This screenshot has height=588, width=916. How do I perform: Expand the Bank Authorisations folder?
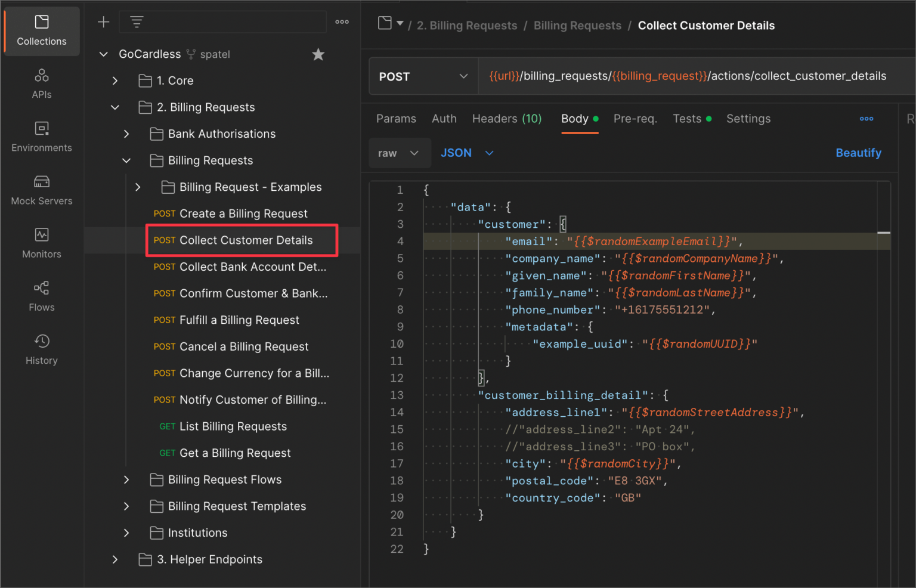126,134
